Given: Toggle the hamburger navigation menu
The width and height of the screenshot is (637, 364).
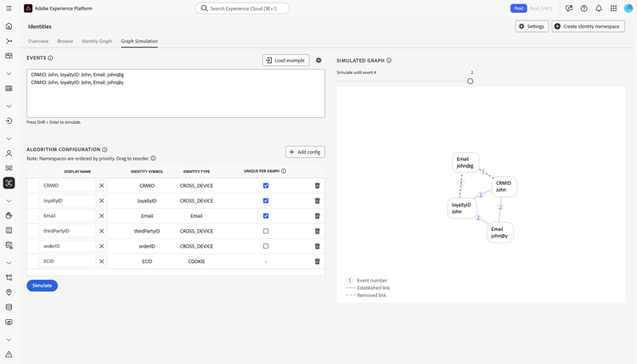Looking at the screenshot, I should (x=9, y=8).
